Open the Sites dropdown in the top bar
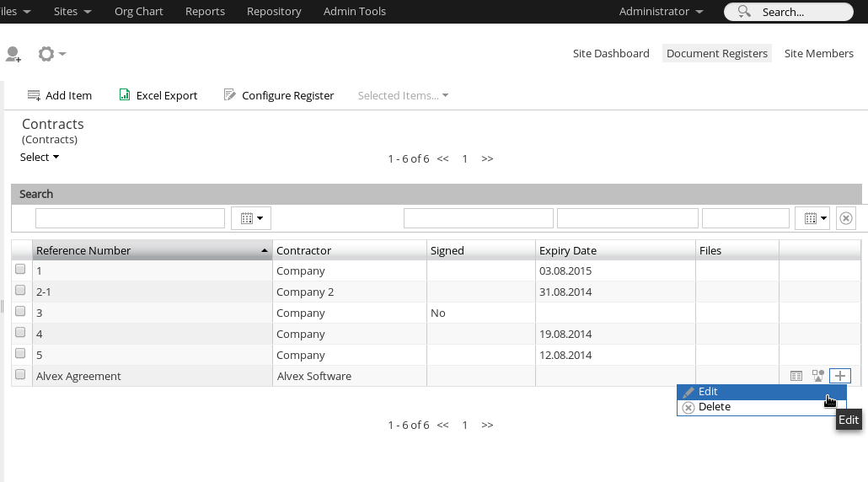This screenshot has width=868, height=482. point(72,12)
